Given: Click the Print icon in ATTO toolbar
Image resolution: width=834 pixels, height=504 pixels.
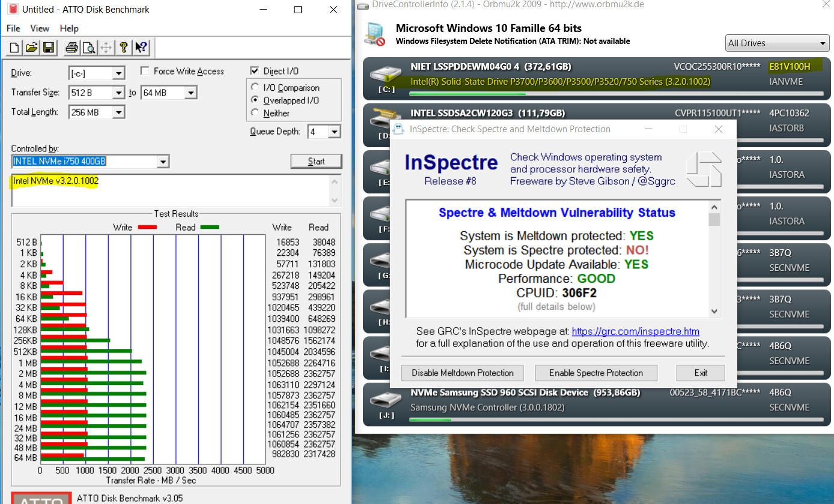Looking at the screenshot, I should [72, 47].
